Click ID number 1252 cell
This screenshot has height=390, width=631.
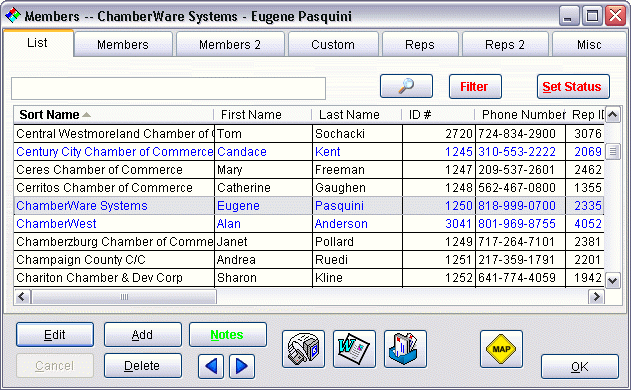coord(439,278)
